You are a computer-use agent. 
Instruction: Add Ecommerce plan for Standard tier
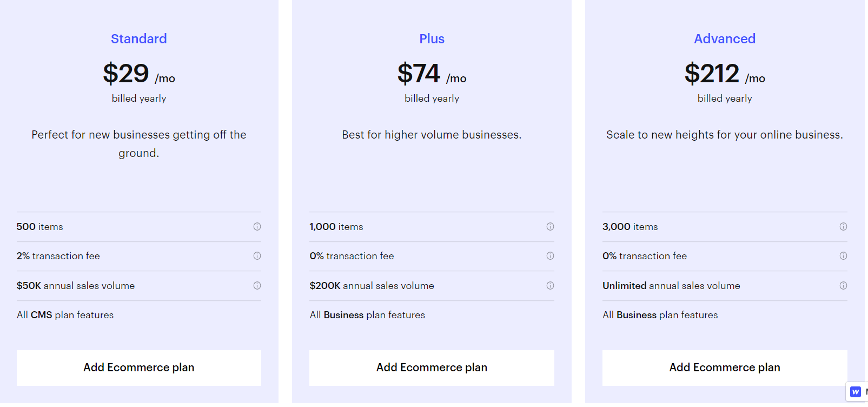pos(138,367)
